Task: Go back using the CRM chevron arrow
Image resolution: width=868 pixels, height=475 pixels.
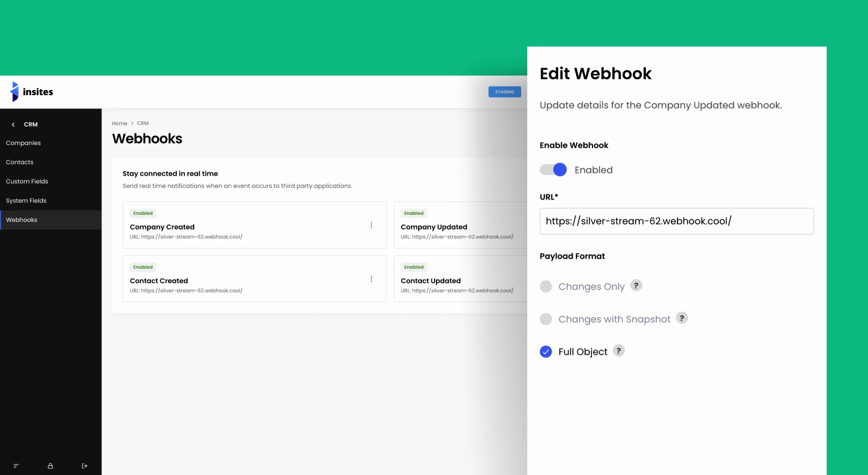Action: point(13,124)
